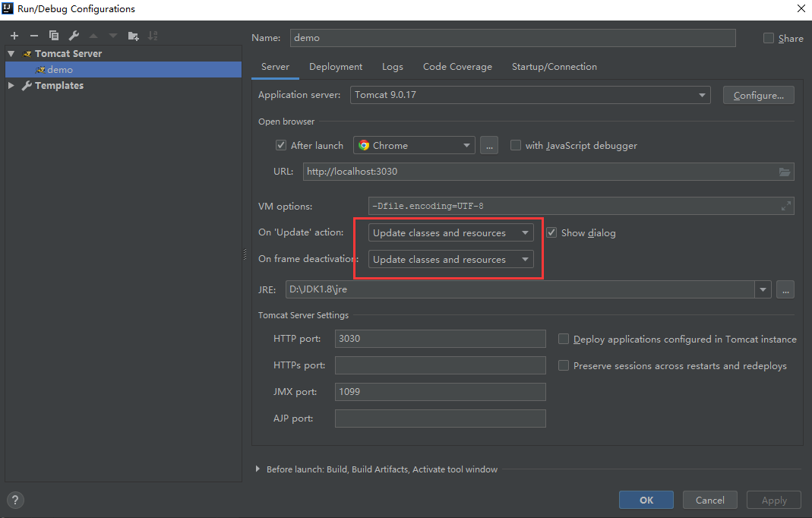The width and height of the screenshot is (812, 518).
Task: Click the Configure button for Tomcat
Action: click(x=758, y=95)
